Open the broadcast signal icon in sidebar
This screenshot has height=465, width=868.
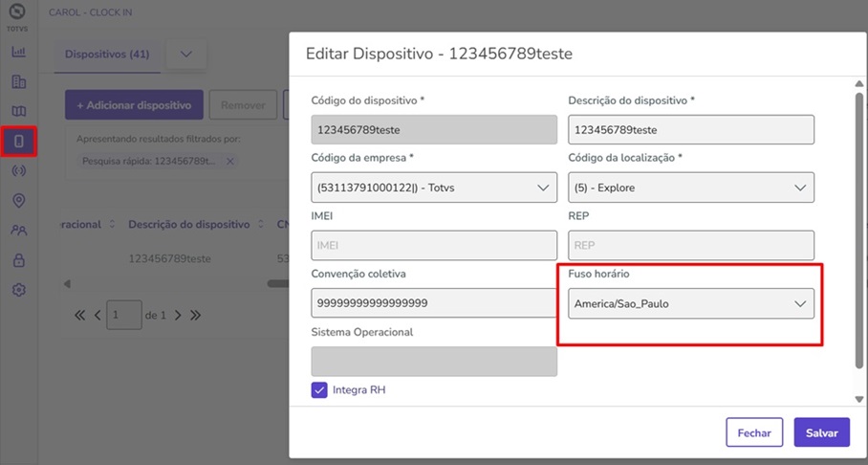19,171
